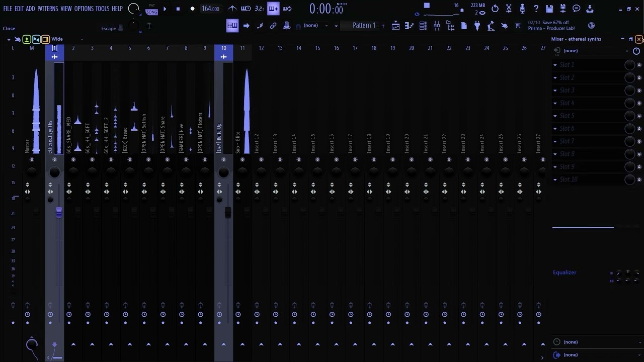Toggle typing keyboard to piano icon
The width and height of the screenshot is (644, 362).
pyautogui.click(x=232, y=26)
